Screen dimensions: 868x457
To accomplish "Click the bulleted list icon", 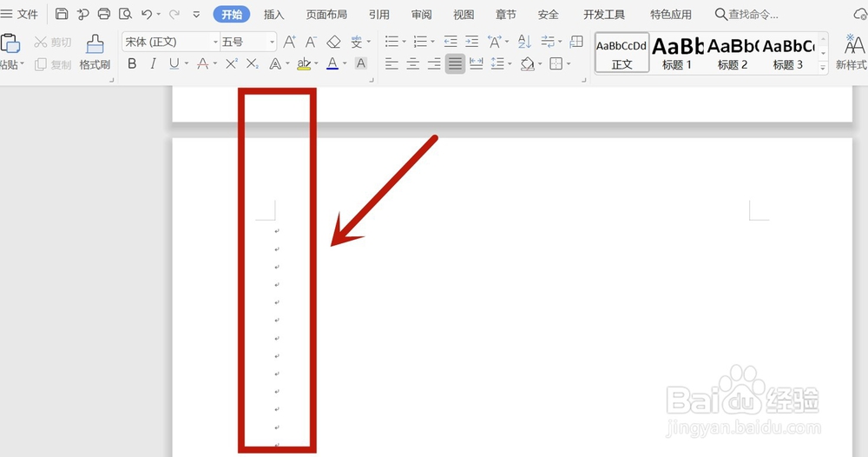I will [x=392, y=42].
